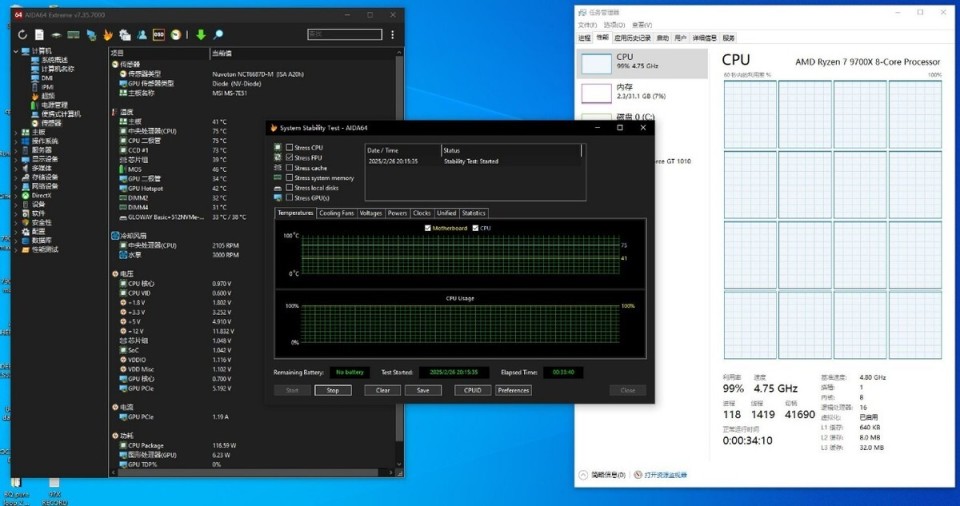960x506 pixels.
Task: Expand the 网络设备 tree node
Action: pyautogui.click(x=16, y=186)
